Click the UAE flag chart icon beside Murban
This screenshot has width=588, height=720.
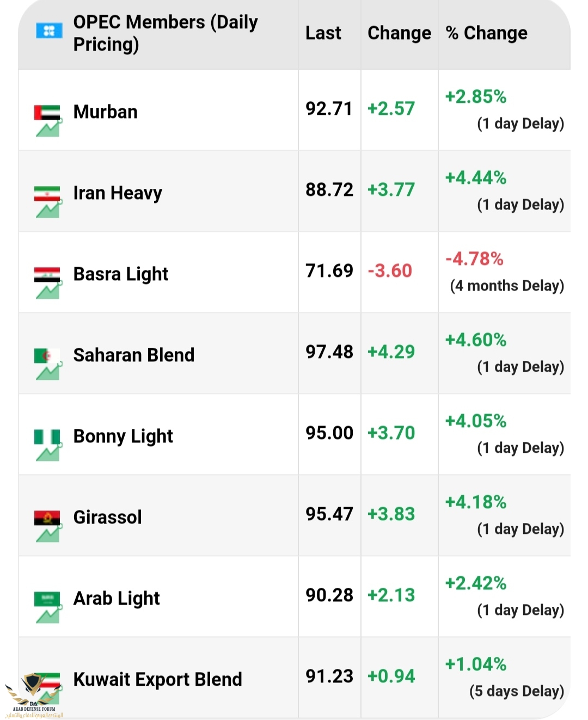(48, 120)
